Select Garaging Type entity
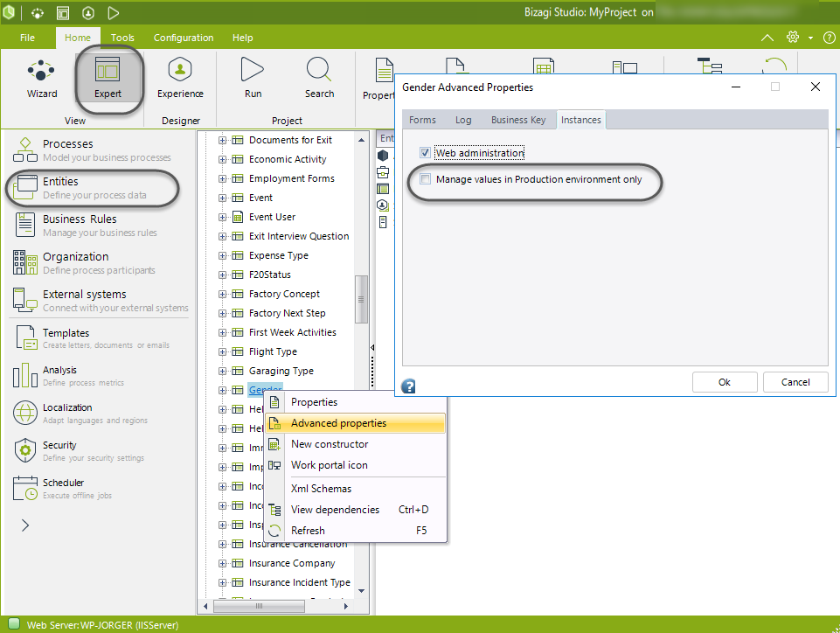 [281, 371]
